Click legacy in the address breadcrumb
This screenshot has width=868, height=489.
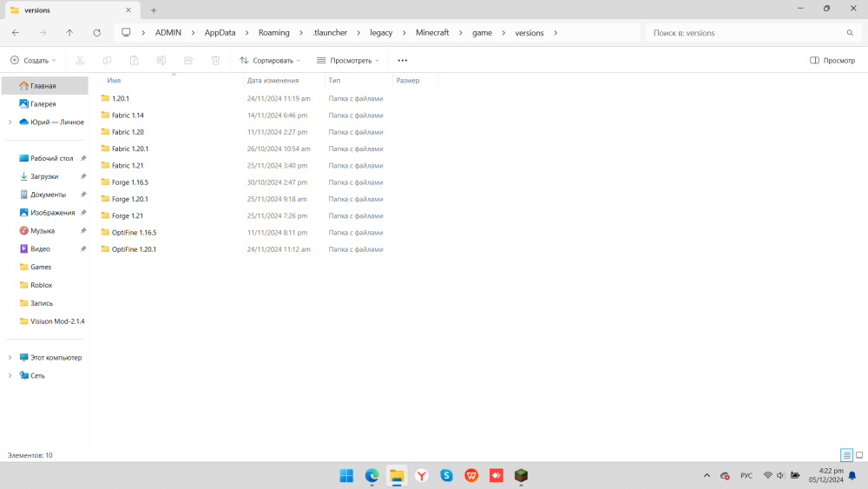pos(381,33)
